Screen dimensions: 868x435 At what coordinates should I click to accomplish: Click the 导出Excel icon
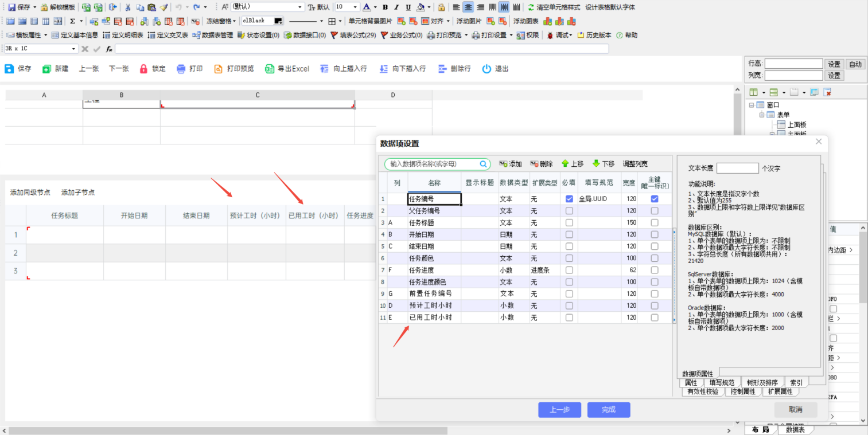[x=270, y=69]
